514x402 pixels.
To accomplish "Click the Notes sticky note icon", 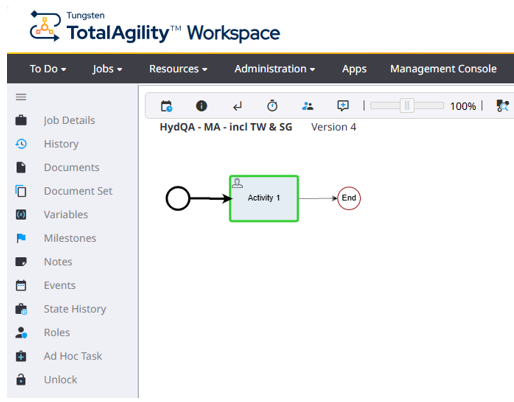I will coord(21,262).
